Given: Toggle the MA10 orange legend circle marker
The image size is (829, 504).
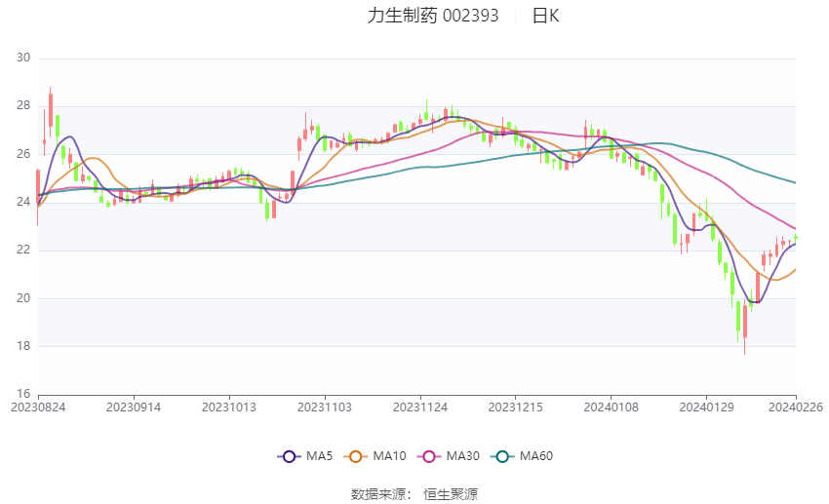Looking at the screenshot, I should (356, 456).
